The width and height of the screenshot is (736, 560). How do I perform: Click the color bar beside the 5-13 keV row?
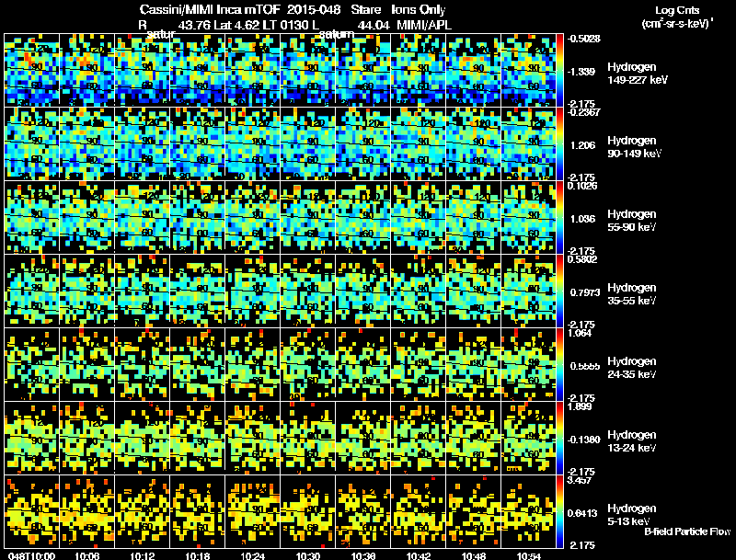[x=559, y=512]
